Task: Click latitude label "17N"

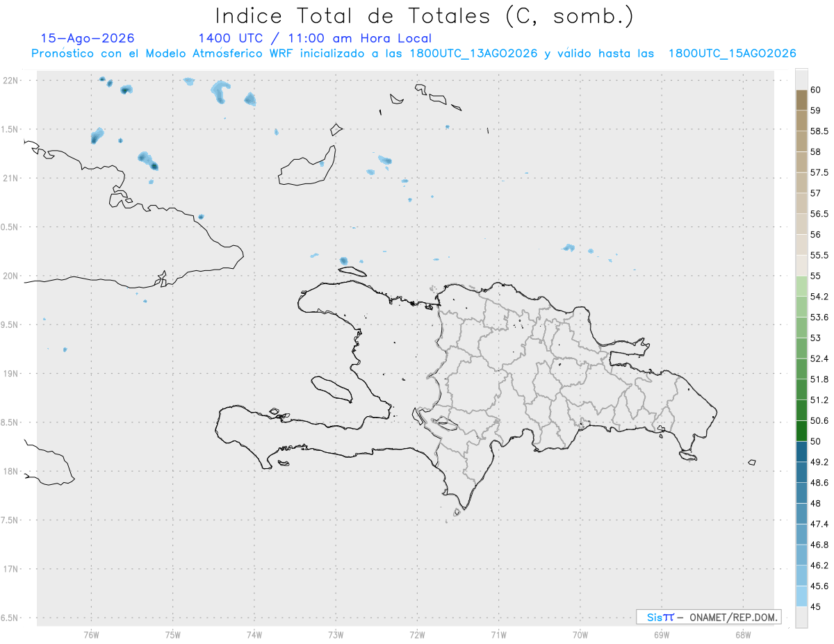Action: coord(11,569)
